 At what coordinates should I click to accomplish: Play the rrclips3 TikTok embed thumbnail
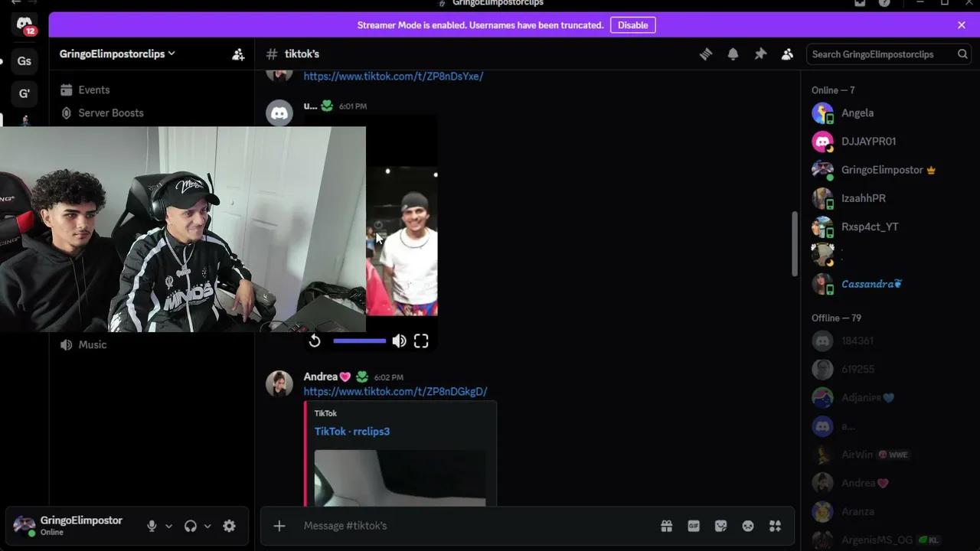click(400, 478)
